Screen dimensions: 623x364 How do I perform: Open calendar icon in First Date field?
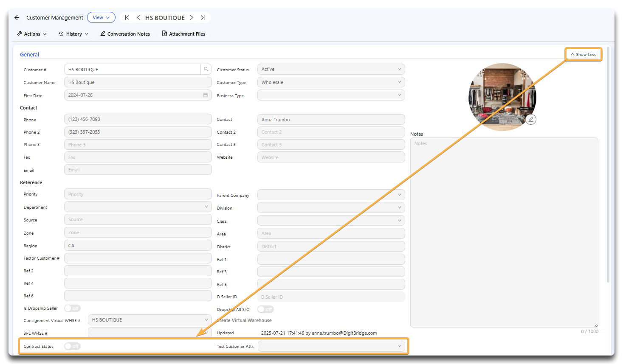pyautogui.click(x=205, y=95)
